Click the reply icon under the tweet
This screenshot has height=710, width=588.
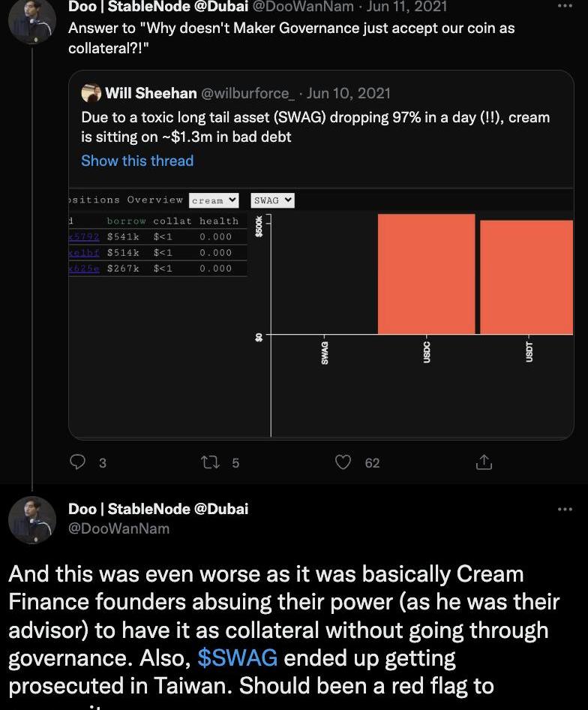pyautogui.click(x=78, y=462)
